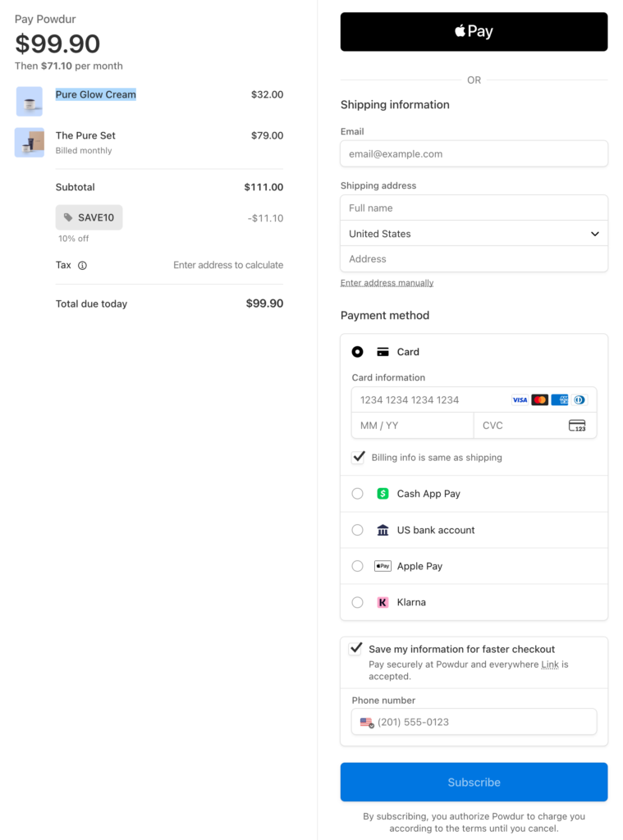Click the Email input field

point(474,154)
